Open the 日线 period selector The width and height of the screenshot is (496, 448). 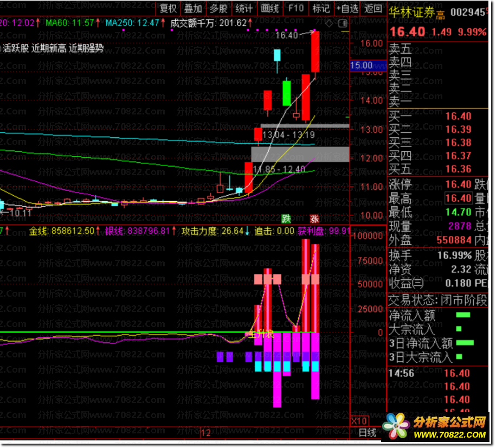(368, 432)
